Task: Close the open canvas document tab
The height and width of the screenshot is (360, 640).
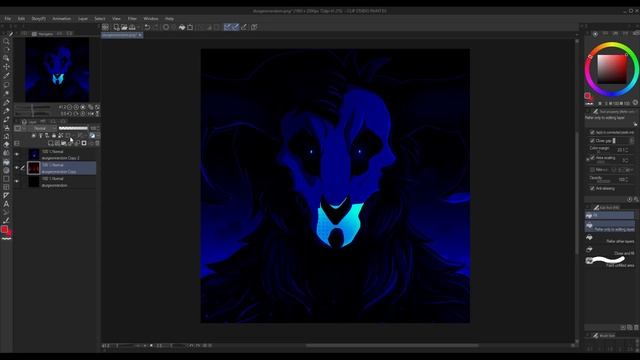Action: point(140,36)
